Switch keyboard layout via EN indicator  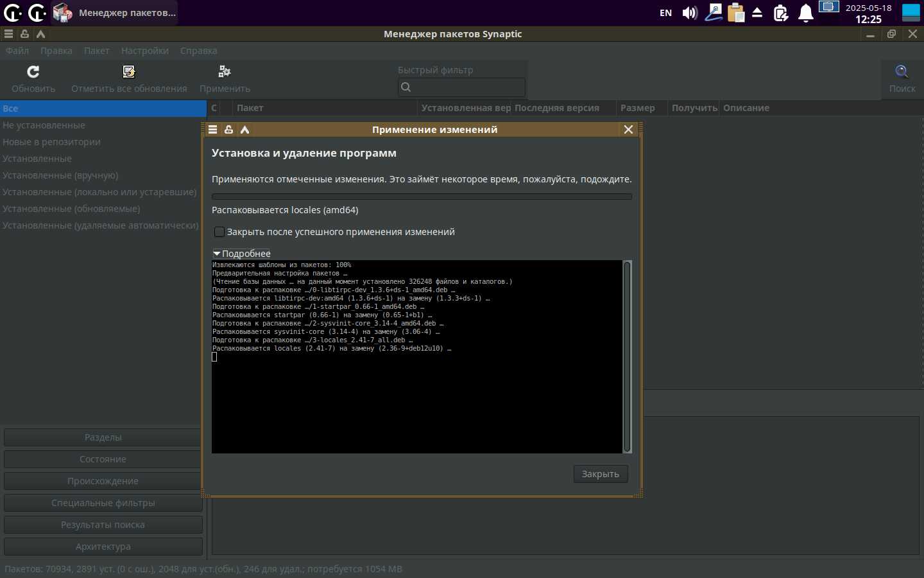click(666, 13)
